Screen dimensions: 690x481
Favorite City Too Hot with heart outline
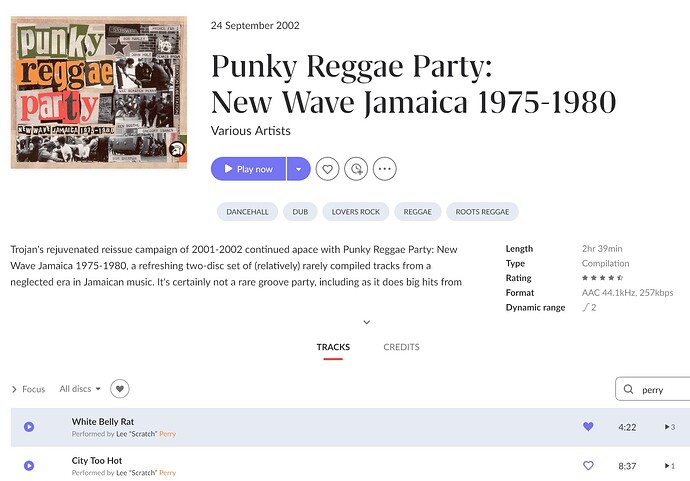tap(588, 465)
